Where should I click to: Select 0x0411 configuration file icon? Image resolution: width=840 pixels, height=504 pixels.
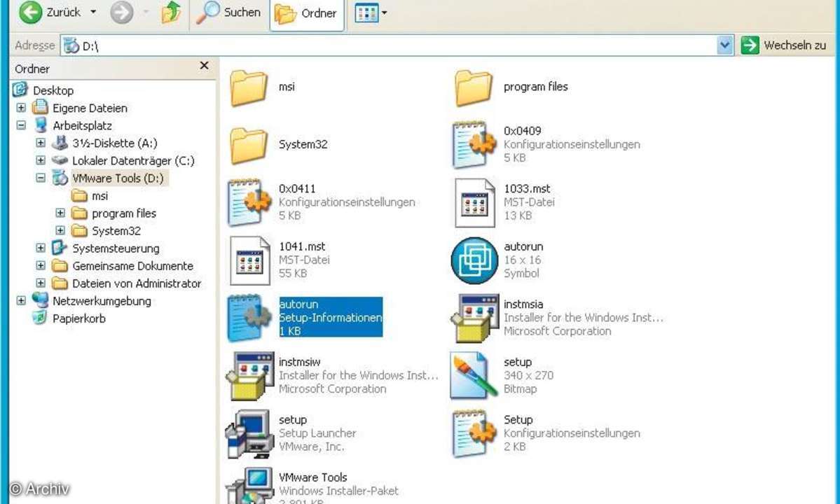coord(249,202)
